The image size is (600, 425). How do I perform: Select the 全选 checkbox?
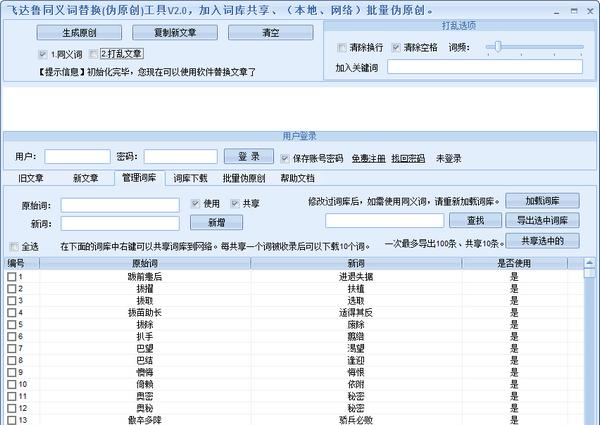click(x=14, y=247)
